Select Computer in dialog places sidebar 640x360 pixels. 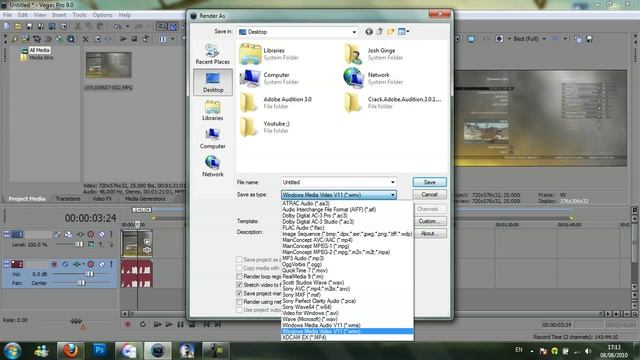pos(212,139)
